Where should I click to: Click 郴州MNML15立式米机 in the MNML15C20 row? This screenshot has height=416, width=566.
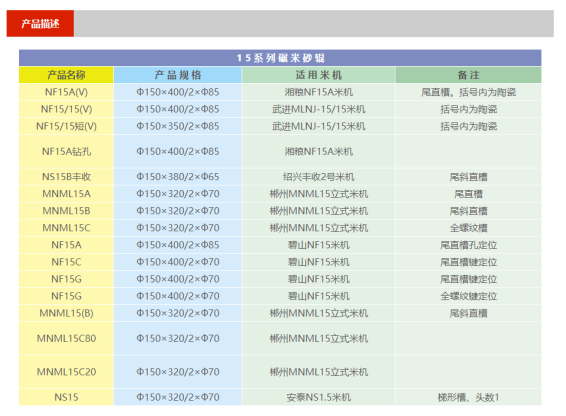pyautogui.click(x=318, y=372)
